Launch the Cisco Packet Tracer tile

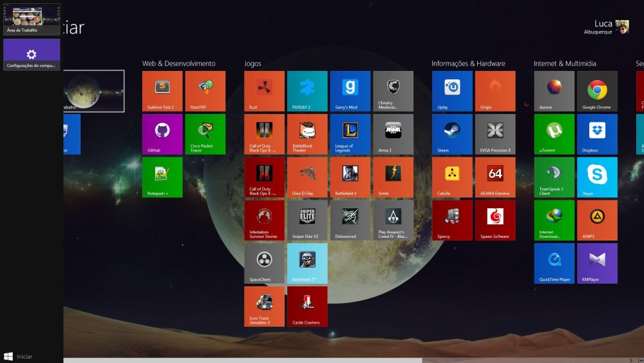pos(205,134)
